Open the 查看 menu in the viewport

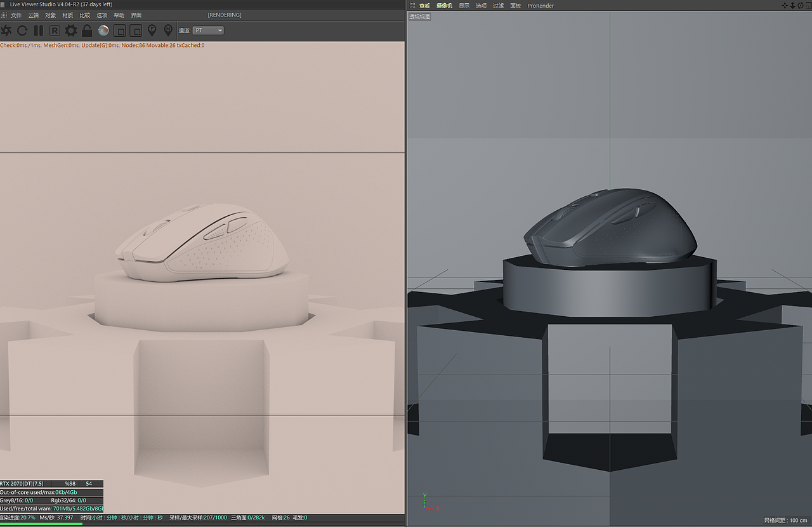click(424, 6)
